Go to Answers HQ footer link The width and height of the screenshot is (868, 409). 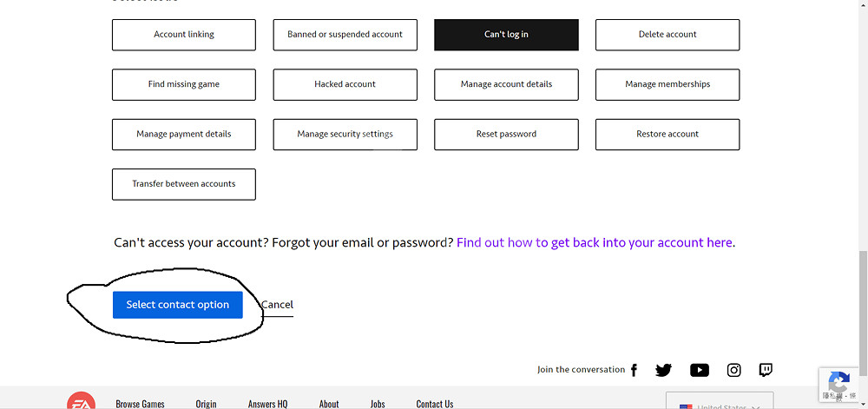(267, 404)
